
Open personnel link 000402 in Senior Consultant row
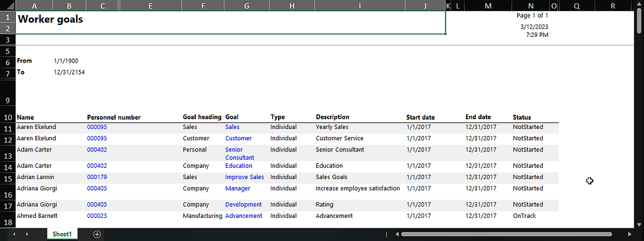97,149
